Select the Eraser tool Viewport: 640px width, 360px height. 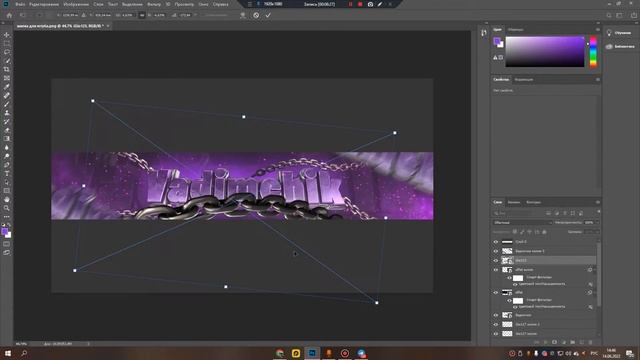tap(7, 130)
